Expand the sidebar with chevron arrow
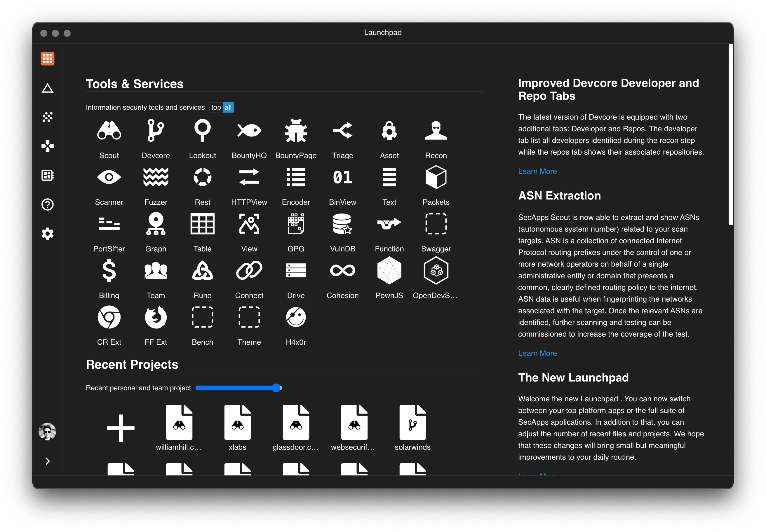The image size is (766, 532). 48,461
